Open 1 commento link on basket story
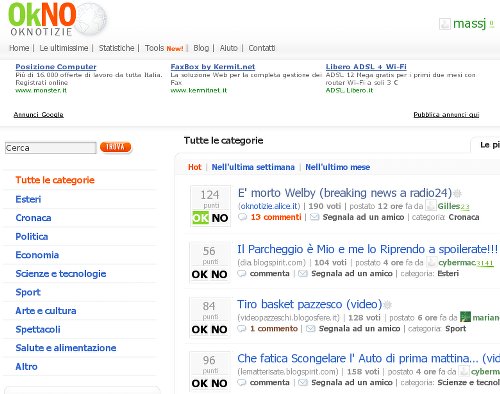This screenshot has height=394, width=500. click(x=274, y=329)
